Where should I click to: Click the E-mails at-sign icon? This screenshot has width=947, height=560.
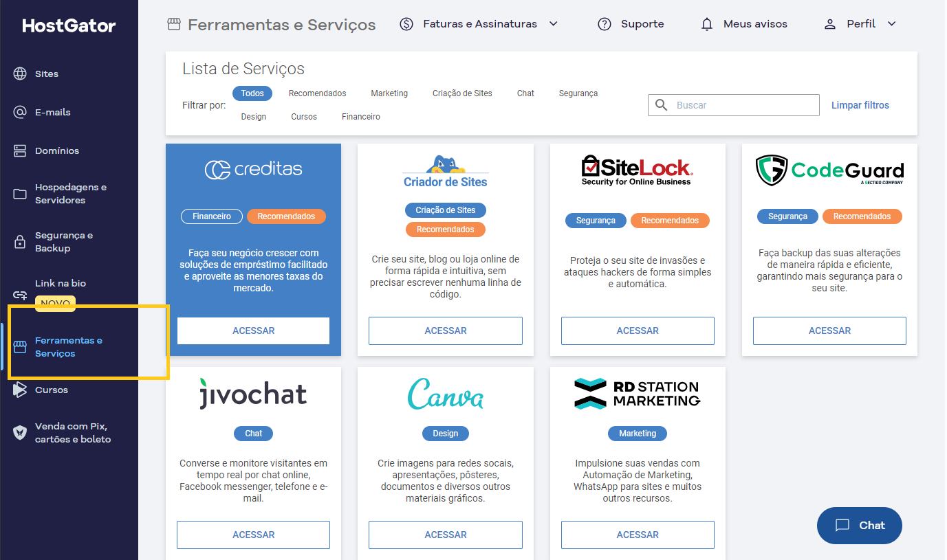20,112
